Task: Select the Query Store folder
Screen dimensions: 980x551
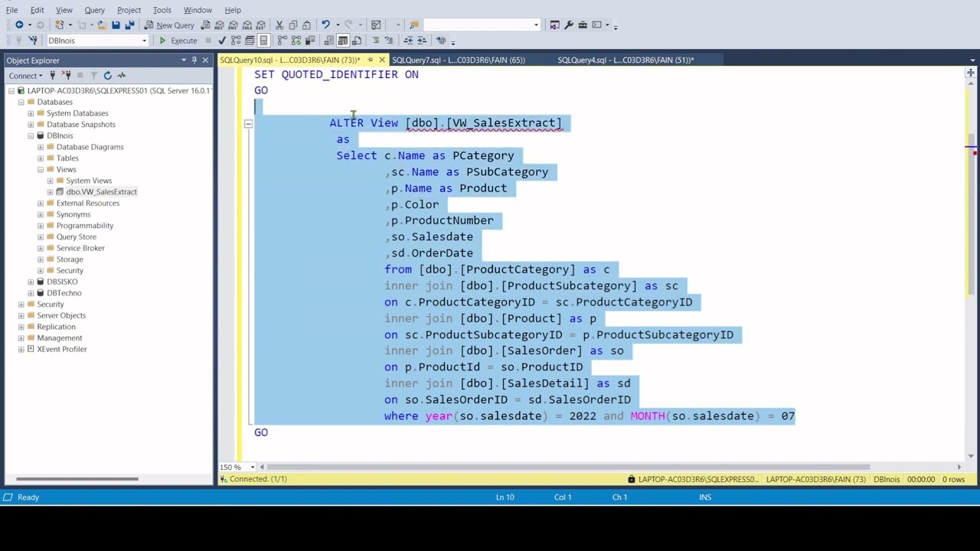Action: pos(76,236)
